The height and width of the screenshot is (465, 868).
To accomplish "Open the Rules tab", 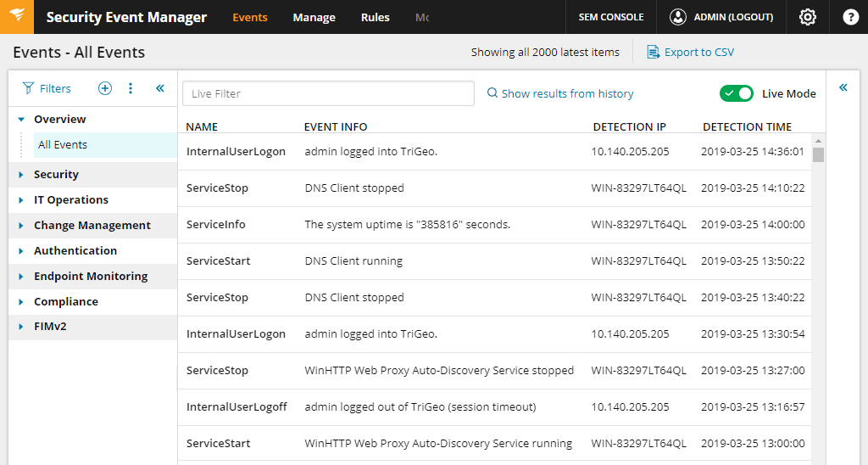I will tap(375, 17).
